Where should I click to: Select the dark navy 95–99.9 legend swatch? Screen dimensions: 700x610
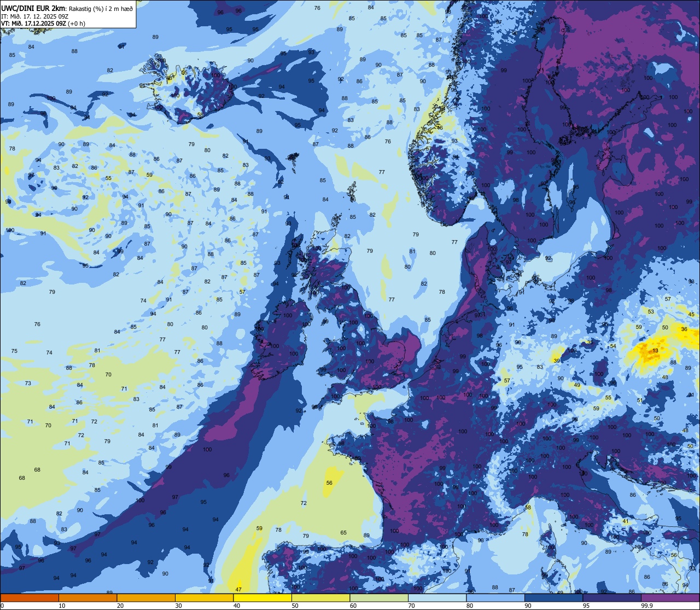coord(612,597)
